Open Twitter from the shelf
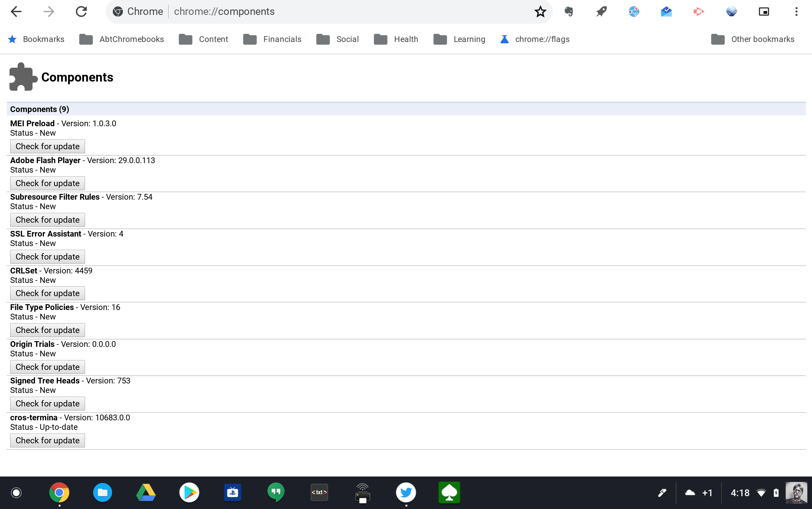This screenshot has width=812, height=509. click(406, 492)
